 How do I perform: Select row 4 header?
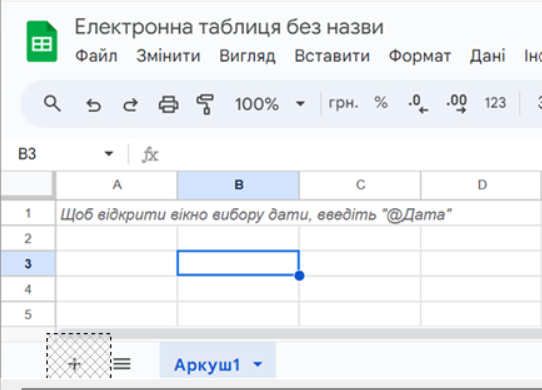tap(28, 289)
